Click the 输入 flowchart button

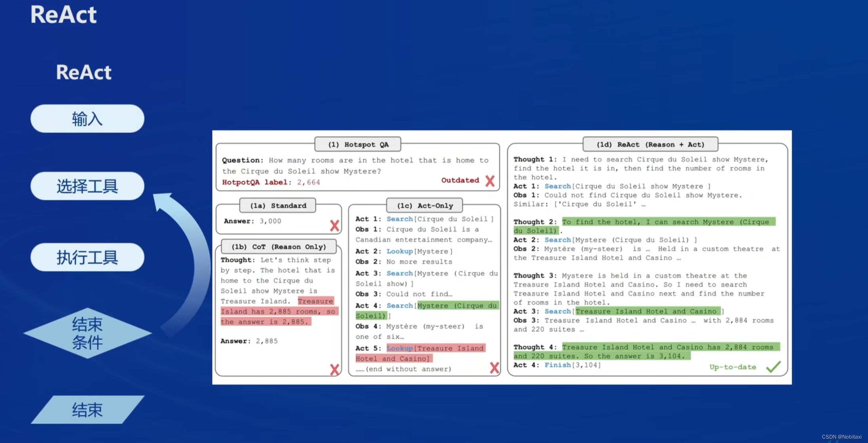[x=87, y=119]
